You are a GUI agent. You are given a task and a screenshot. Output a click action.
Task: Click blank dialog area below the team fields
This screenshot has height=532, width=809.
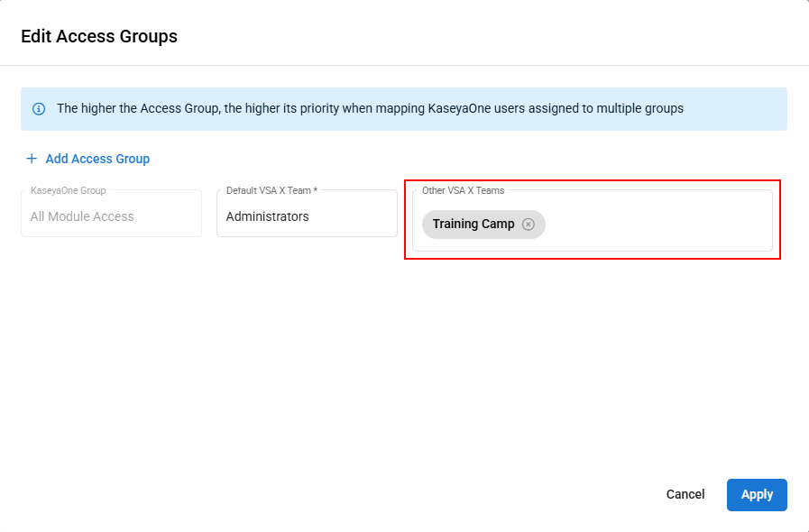point(404,361)
